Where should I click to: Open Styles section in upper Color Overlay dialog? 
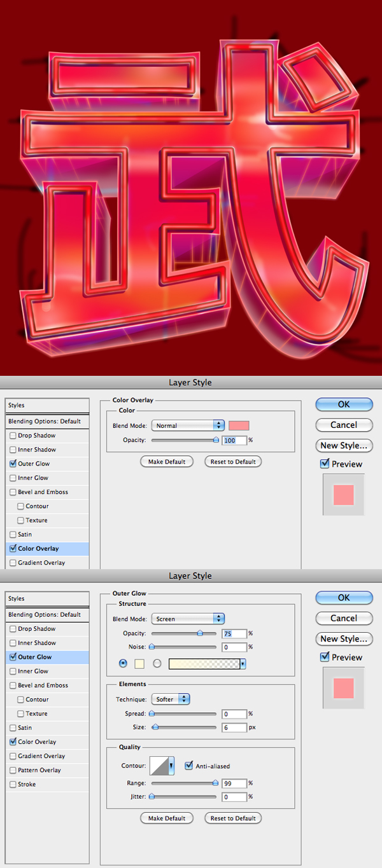click(x=47, y=406)
